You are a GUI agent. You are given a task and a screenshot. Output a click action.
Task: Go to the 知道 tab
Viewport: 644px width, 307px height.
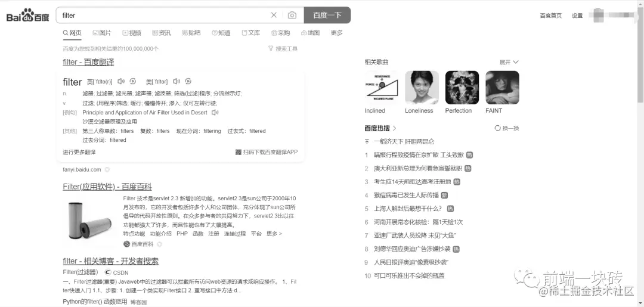click(221, 33)
